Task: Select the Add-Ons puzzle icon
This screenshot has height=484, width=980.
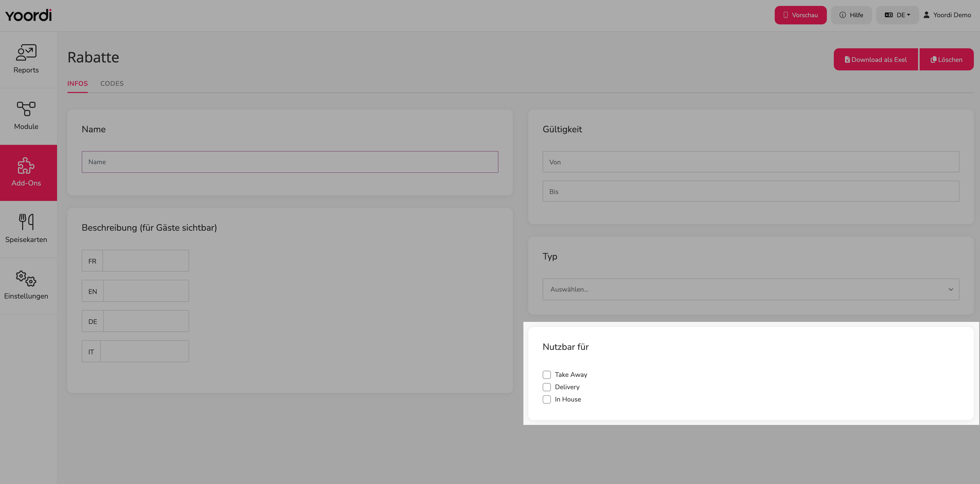Action: click(26, 165)
